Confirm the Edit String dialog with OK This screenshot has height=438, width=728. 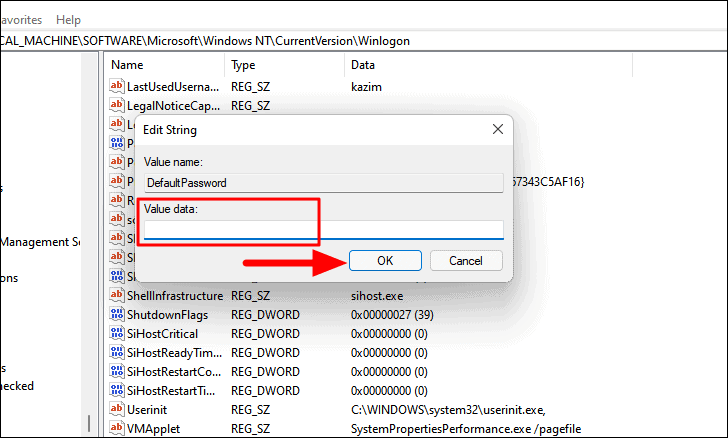tap(385, 261)
